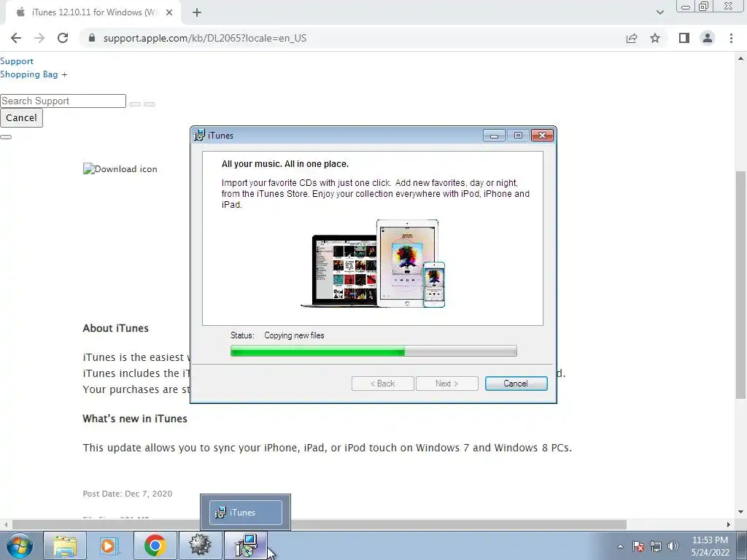
Task: Cancel the iTunes installation
Action: pyautogui.click(x=516, y=384)
